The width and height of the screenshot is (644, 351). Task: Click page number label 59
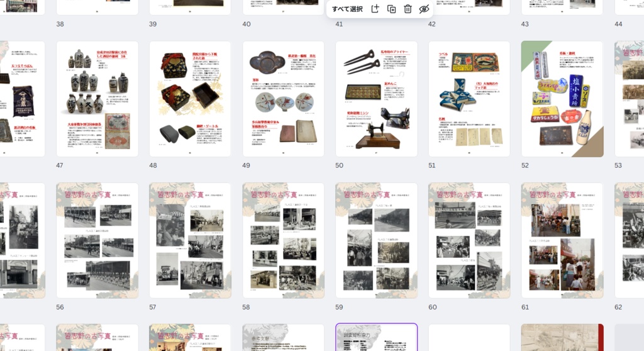[x=339, y=307]
